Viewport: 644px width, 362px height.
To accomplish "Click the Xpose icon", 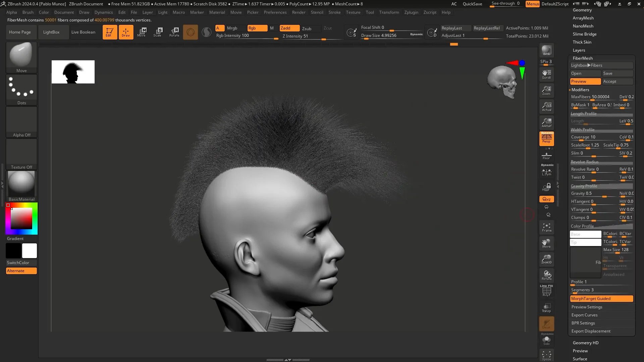I will [546, 355].
